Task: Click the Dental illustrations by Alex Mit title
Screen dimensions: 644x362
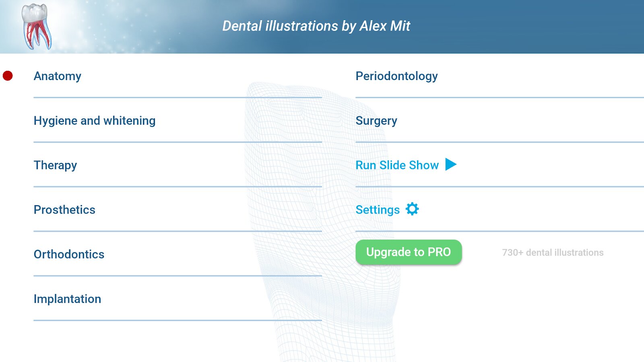Action: 316,26
